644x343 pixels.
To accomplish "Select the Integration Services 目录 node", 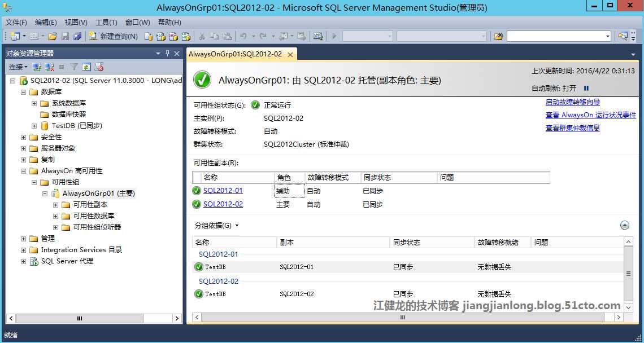I will (x=81, y=250).
